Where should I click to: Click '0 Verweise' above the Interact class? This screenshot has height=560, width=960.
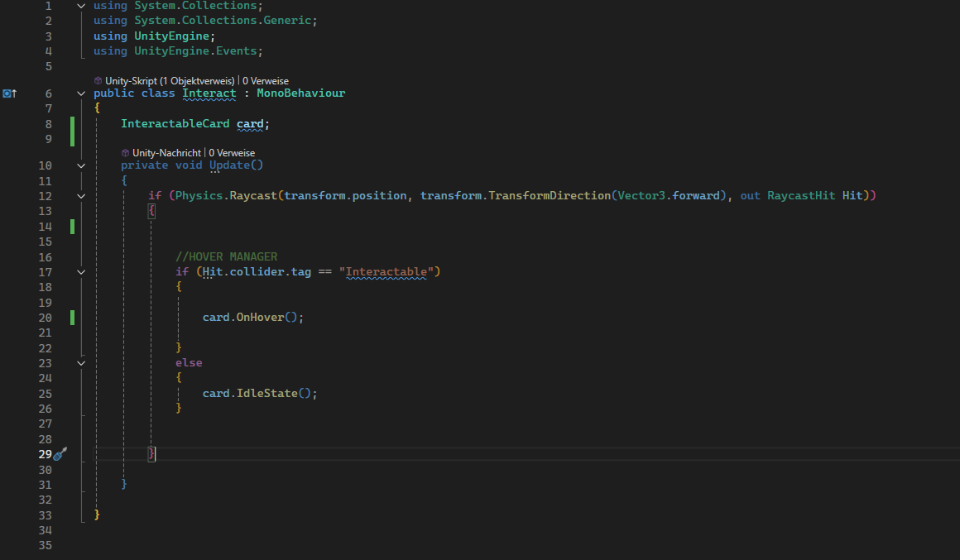tap(267, 80)
